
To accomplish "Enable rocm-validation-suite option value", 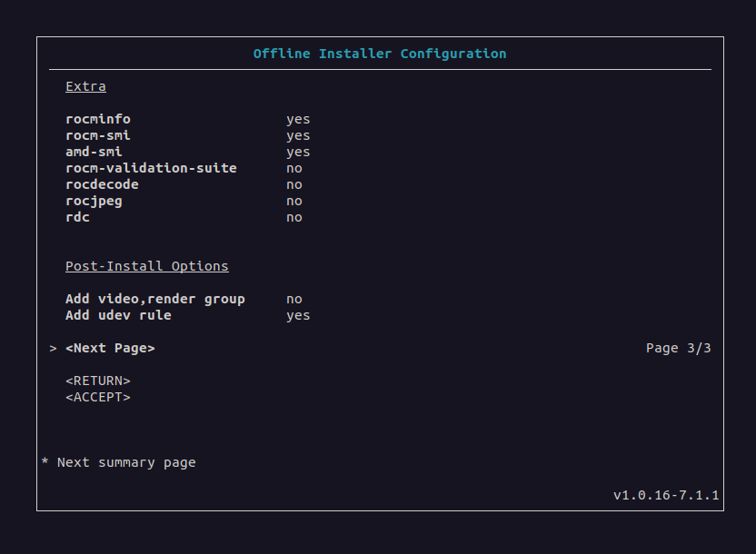I will click(294, 168).
